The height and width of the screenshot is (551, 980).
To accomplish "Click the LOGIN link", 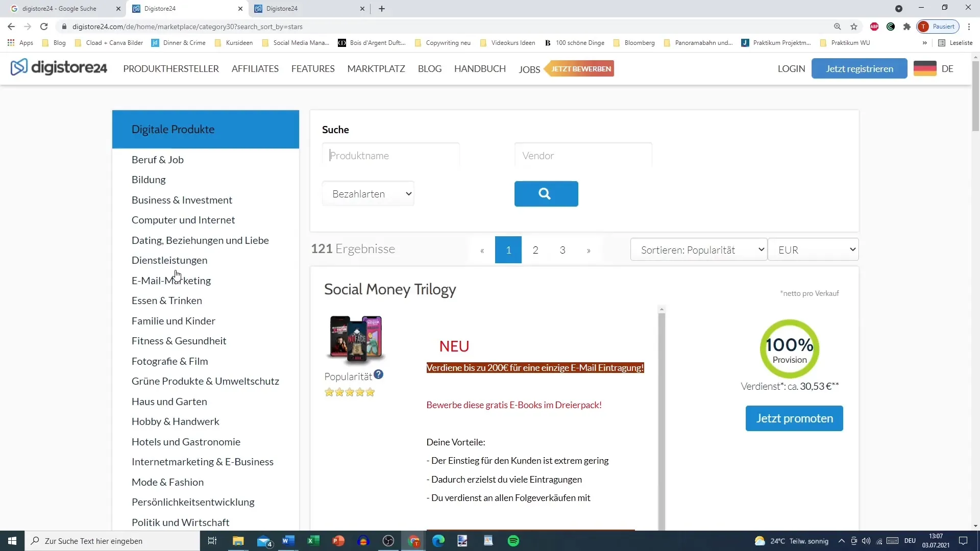I will click(x=791, y=68).
